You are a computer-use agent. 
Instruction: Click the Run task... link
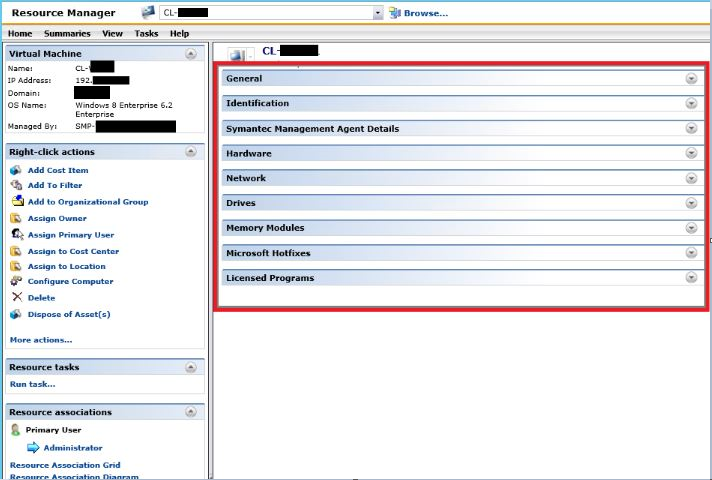point(32,384)
